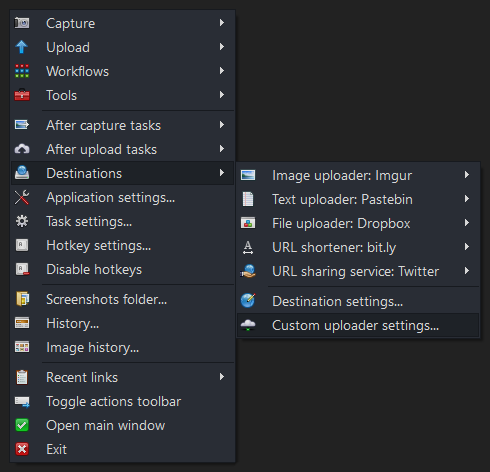This screenshot has height=472, width=490.
Task: Click the Custom uploader settings cloud icon
Action: (248, 325)
